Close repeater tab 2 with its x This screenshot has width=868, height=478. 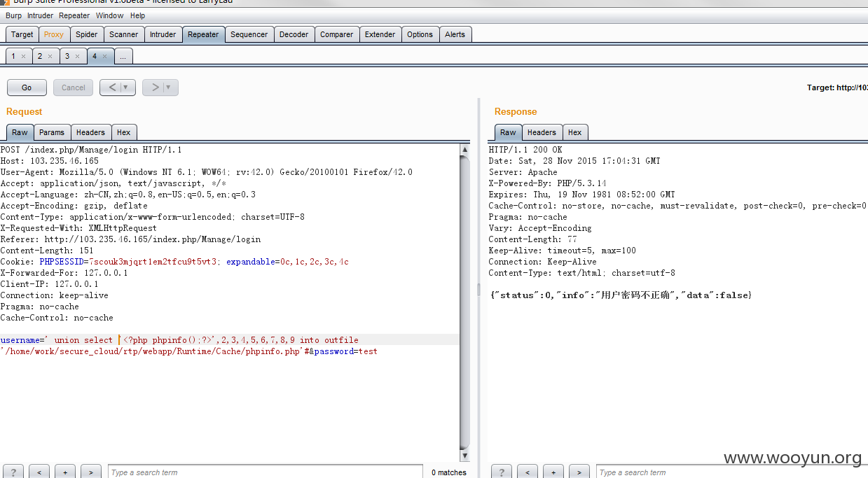click(x=50, y=57)
